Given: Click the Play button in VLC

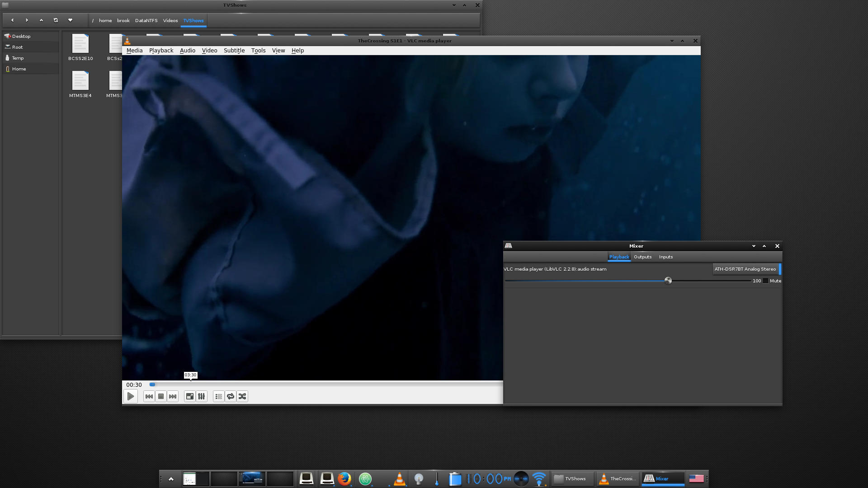Looking at the screenshot, I should tap(131, 396).
